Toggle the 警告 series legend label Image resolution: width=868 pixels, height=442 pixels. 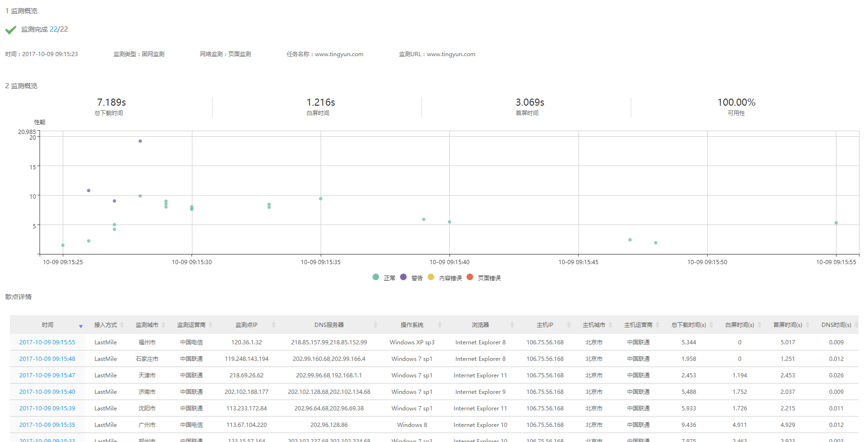[x=417, y=278]
